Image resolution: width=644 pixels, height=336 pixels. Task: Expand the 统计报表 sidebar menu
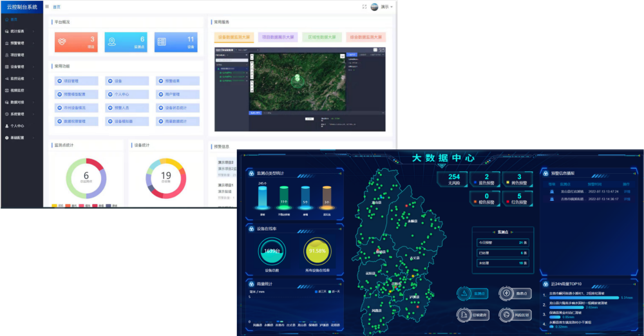pos(19,31)
